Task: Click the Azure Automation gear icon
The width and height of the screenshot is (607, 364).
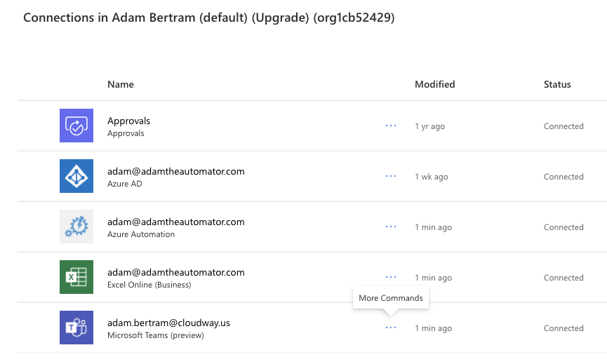Action: 76,227
